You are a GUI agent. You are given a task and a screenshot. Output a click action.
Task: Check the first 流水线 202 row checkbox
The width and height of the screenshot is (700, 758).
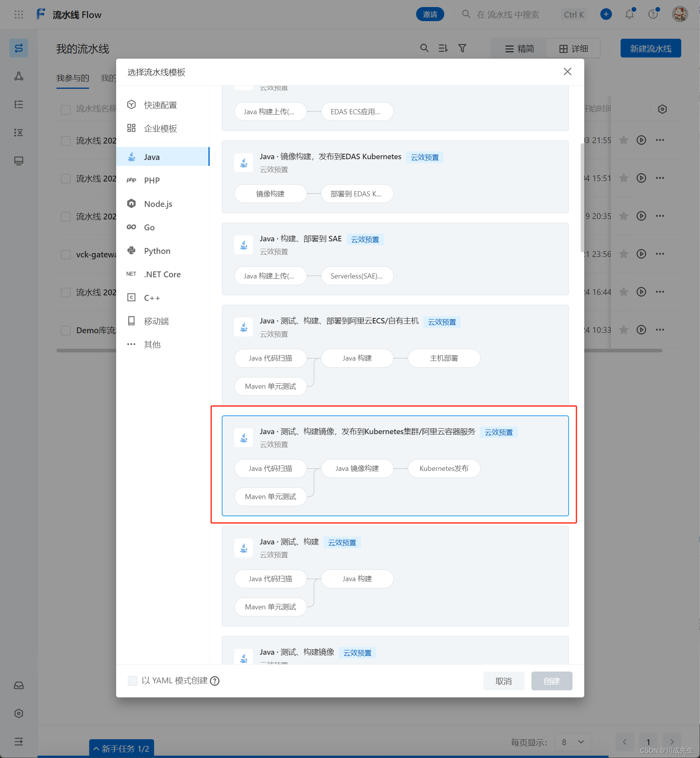tap(66, 141)
